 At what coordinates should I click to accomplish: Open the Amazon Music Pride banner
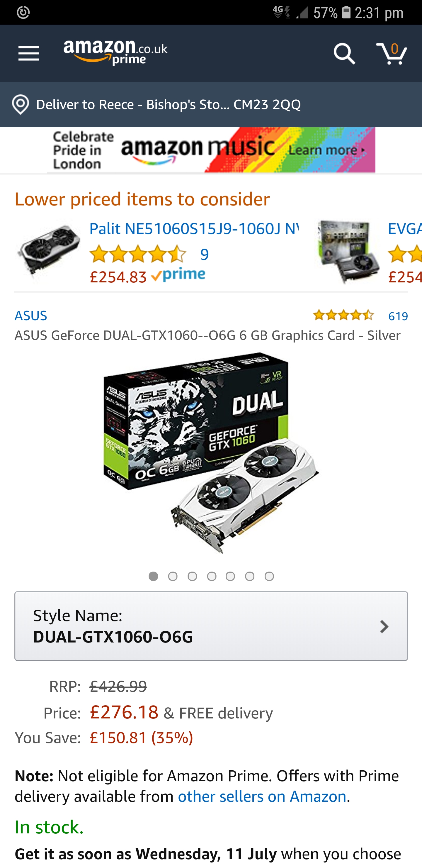211,150
